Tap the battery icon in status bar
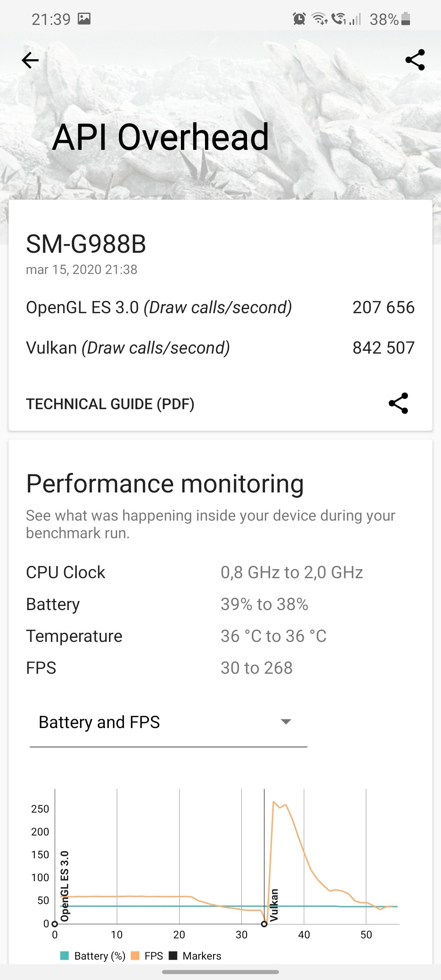Screen dimensions: 441x980 click(405, 19)
